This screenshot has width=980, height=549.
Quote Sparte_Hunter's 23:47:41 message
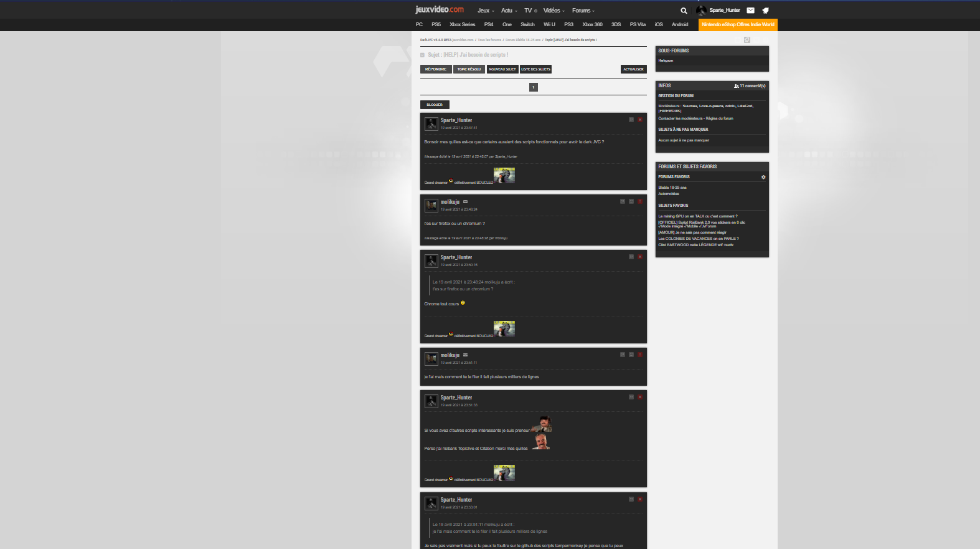631,120
